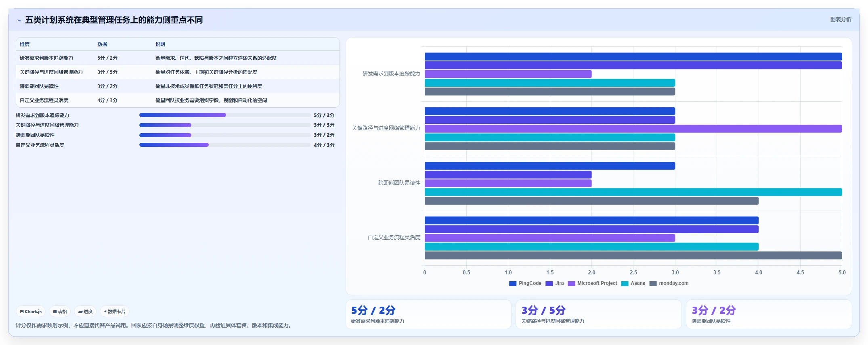Toggle Microsoft Project series in legend
868x345 pixels.
coord(592,283)
